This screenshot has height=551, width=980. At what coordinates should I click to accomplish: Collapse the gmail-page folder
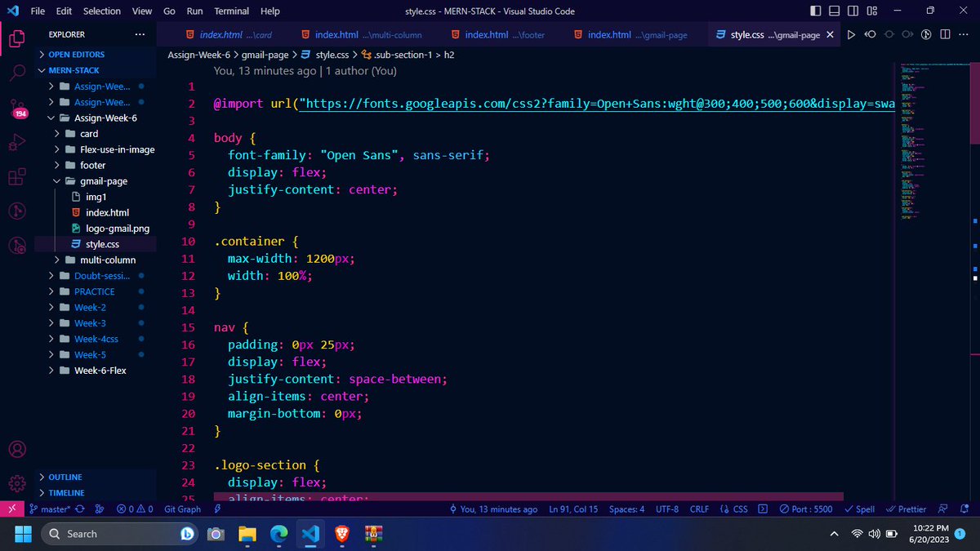[x=104, y=181]
